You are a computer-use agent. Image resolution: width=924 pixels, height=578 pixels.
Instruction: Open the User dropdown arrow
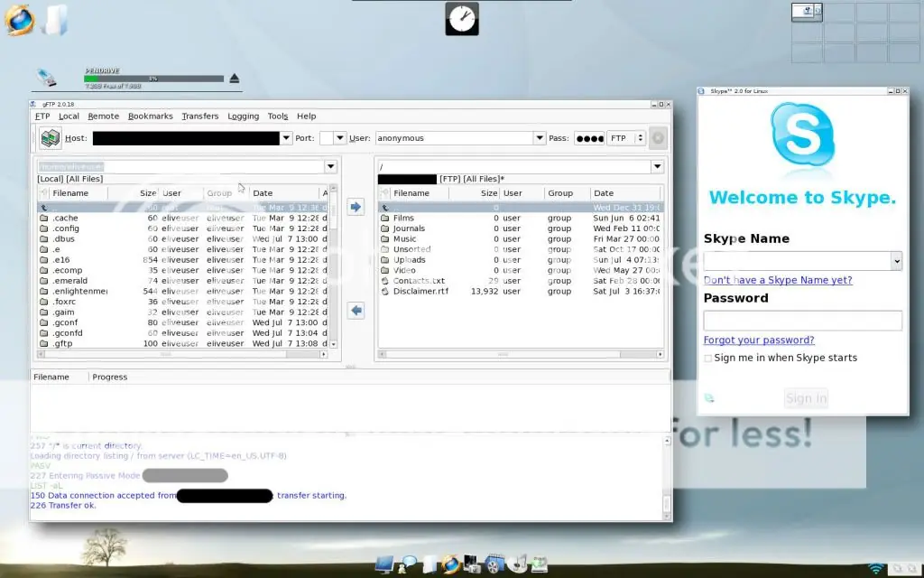pyautogui.click(x=540, y=138)
